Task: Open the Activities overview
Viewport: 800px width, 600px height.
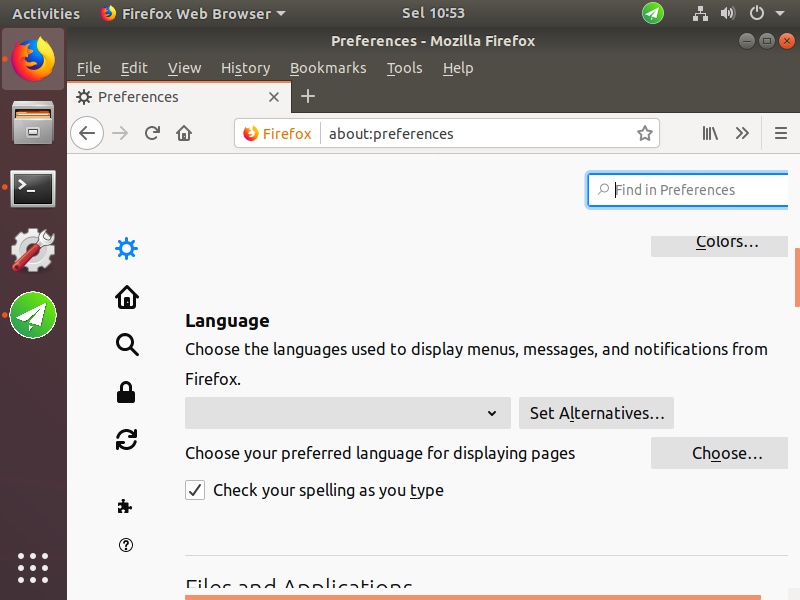Action: click(46, 13)
